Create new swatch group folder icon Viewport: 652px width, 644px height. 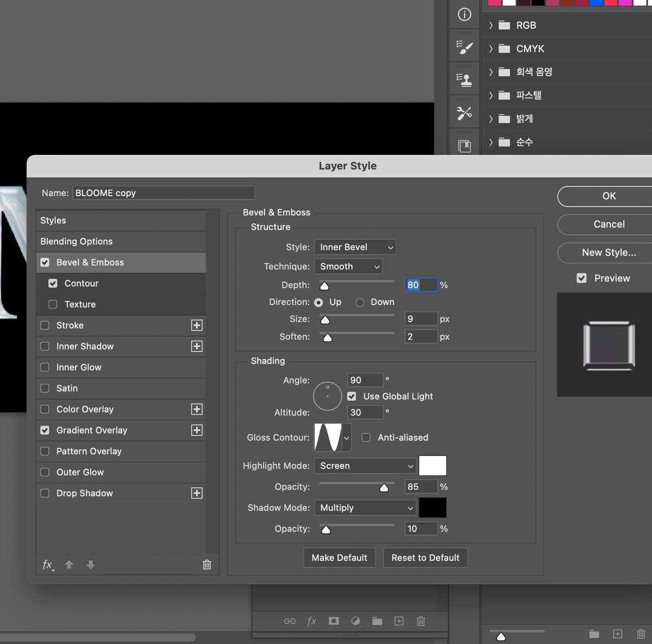point(594,634)
